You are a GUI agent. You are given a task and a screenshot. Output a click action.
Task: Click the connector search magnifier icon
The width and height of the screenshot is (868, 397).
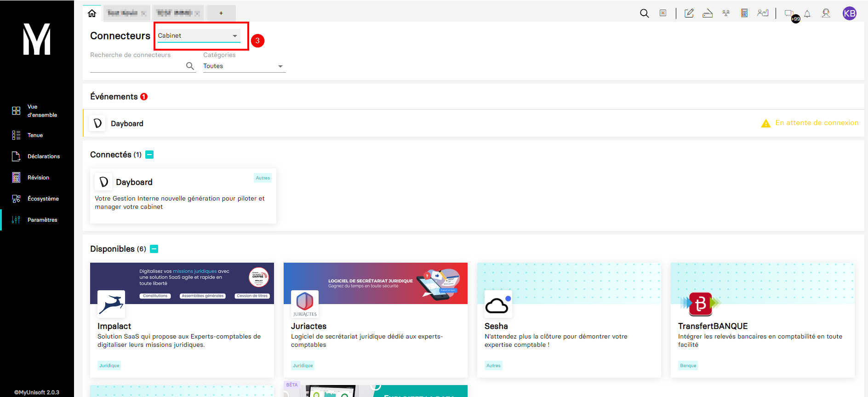(190, 66)
